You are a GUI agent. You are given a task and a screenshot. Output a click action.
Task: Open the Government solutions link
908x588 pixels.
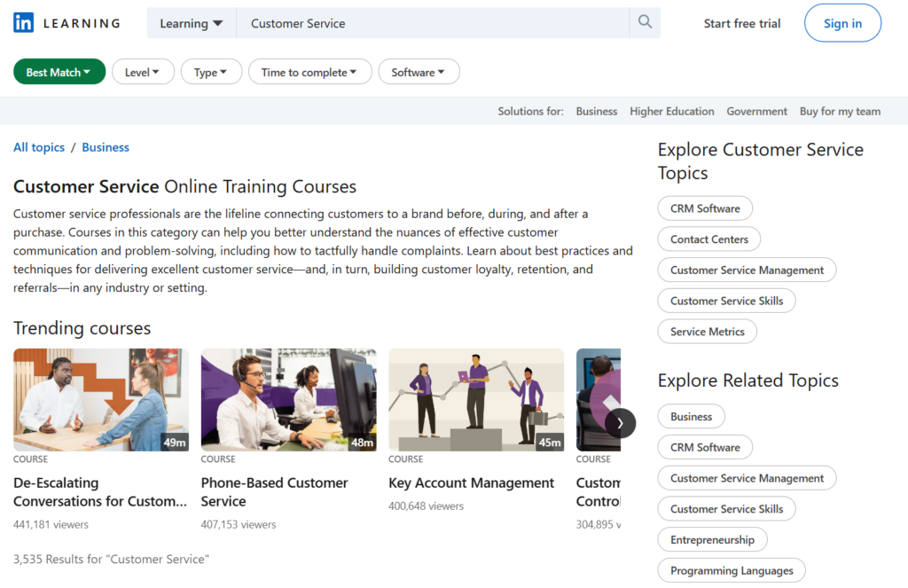coord(757,111)
